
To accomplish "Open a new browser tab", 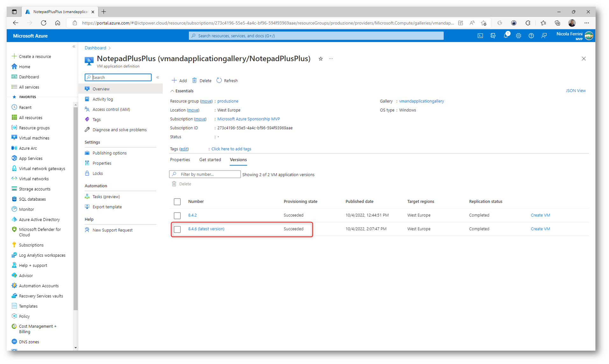I will [104, 12].
